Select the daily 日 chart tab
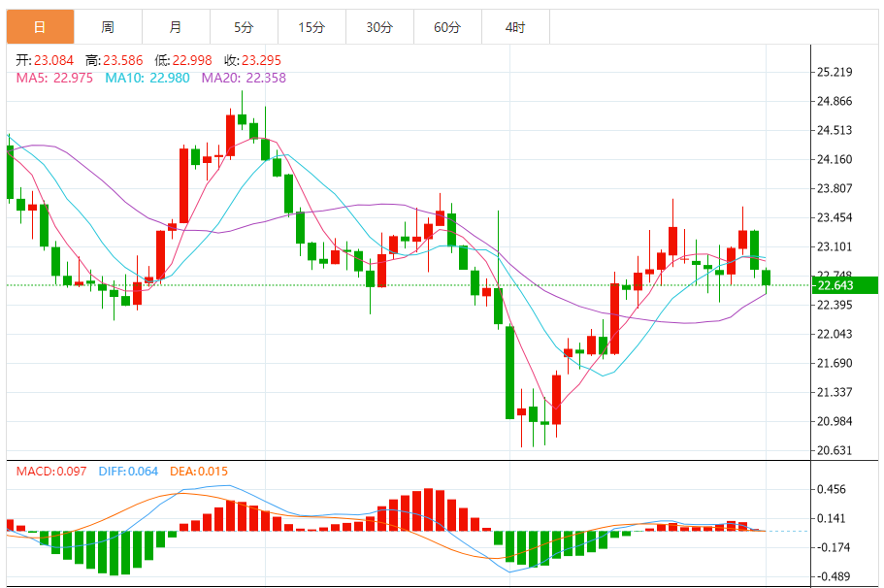The height and width of the screenshot is (588, 884). point(40,26)
